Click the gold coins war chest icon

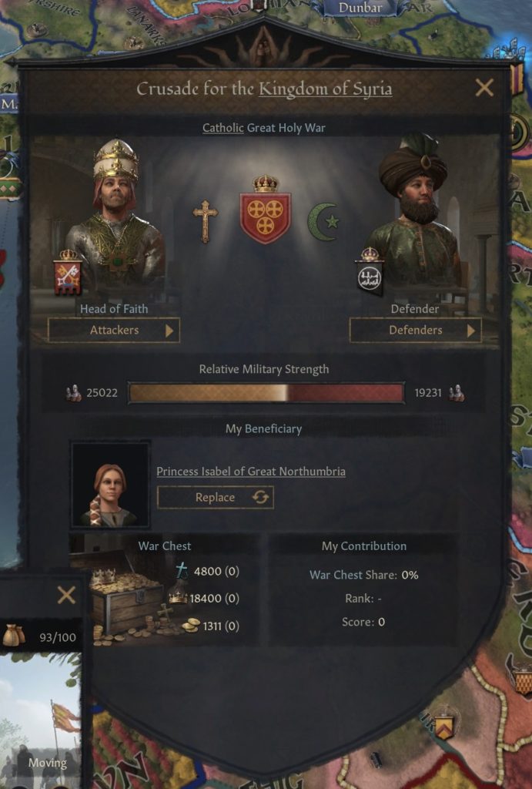(x=191, y=626)
